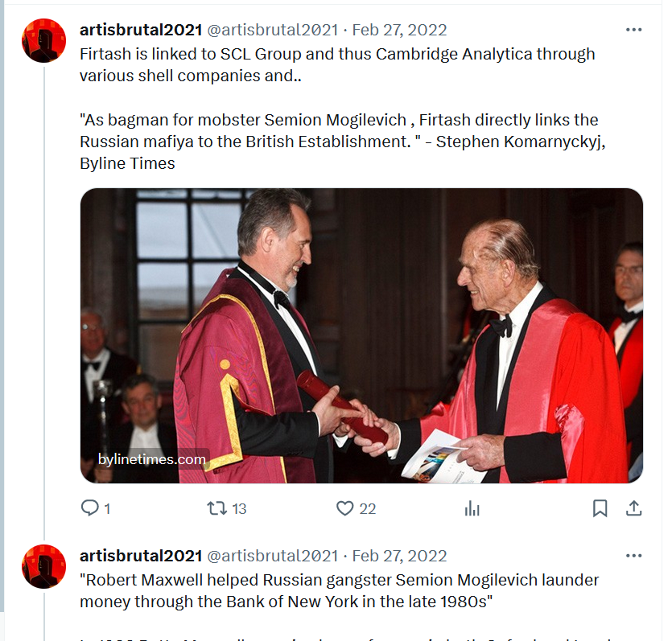672x641 pixels.
Task: Open the Firtash SCL Group tweet text
Action: (342, 109)
